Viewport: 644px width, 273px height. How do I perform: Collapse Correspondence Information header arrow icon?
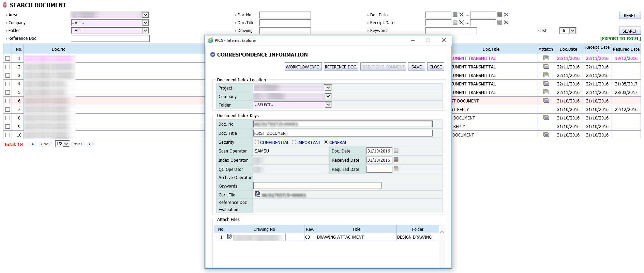point(213,54)
